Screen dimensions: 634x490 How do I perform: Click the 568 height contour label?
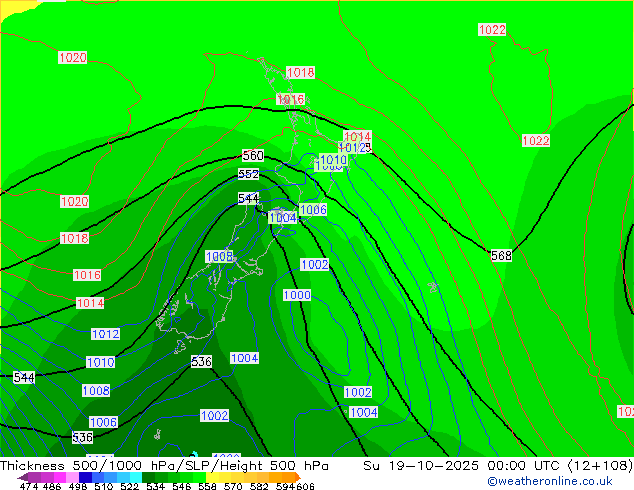click(x=501, y=256)
